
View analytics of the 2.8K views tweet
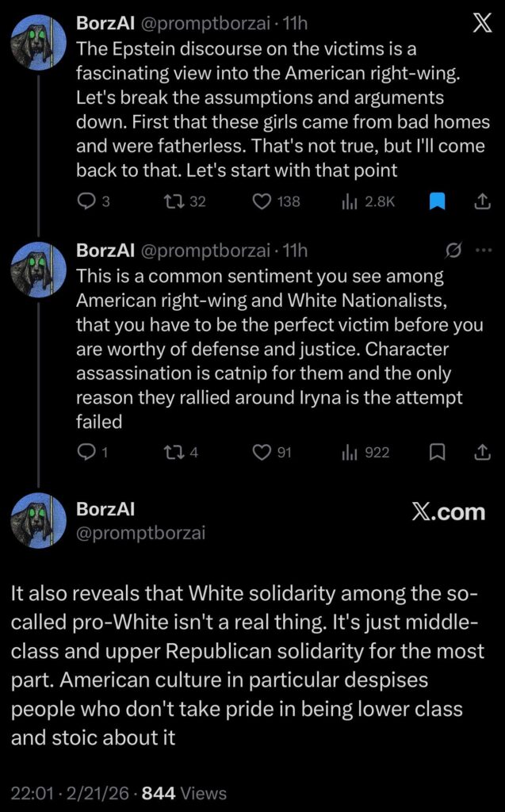pos(350,201)
